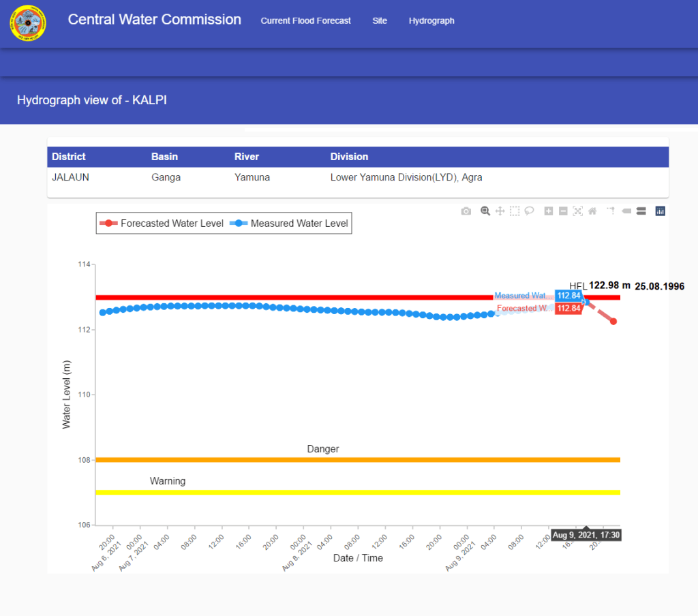Open the Plotly logo link
The height and width of the screenshot is (616, 698).
(660, 211)
